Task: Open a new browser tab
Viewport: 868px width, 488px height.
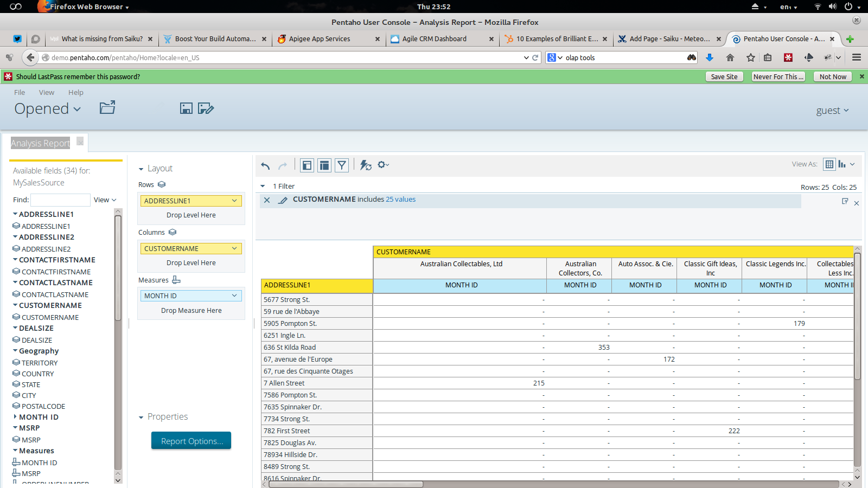Action: click(850, 39)
